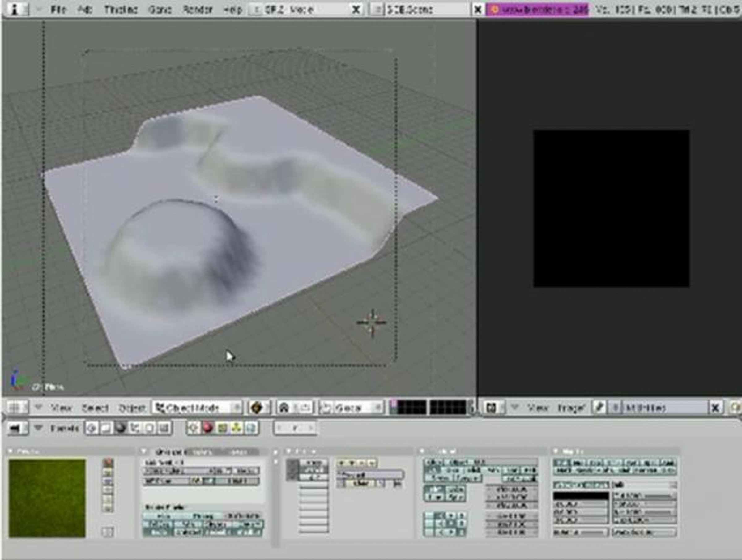The height and width of the screenshot is (560, 742).
Task: Open the Render menu
Action: 198,10
